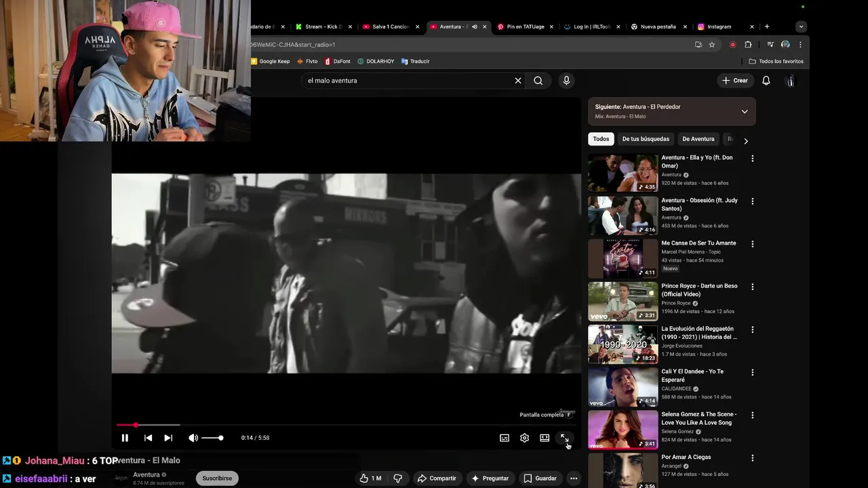Image resolution: width=868 pixels, height=488 pixels.
Task: Save video with Guardar button
Action: 540,479
